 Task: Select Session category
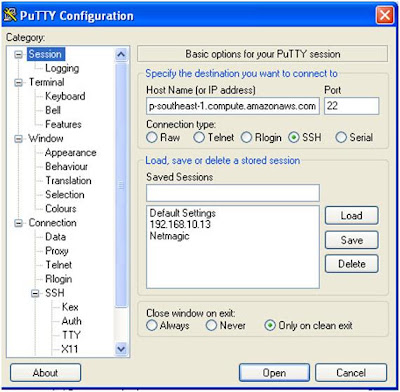click(45, 54)
